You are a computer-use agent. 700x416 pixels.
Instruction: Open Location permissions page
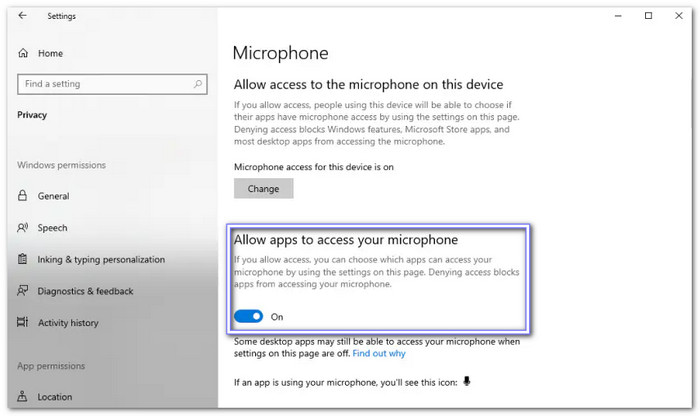click(x=54, y=396)
